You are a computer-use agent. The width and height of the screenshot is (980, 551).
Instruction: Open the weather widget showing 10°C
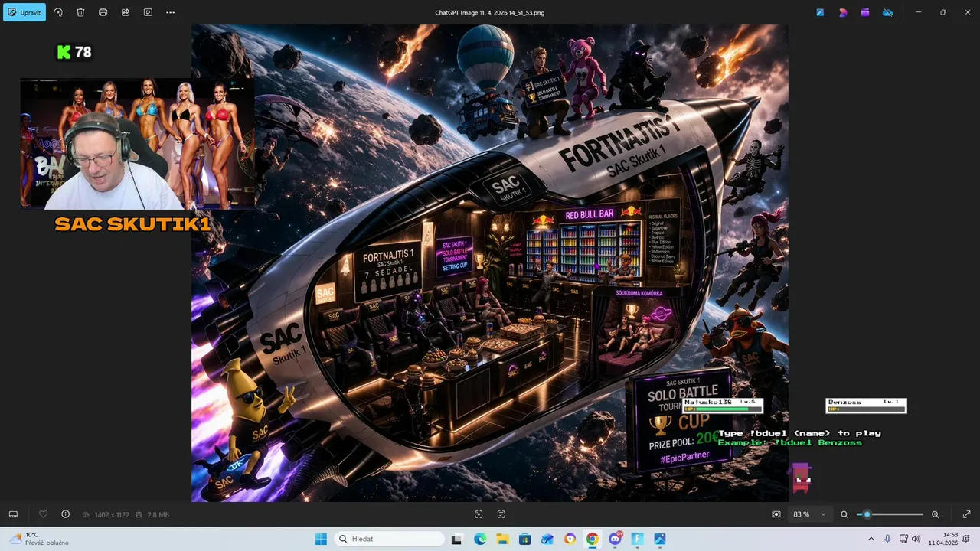(x=40, y=539)
